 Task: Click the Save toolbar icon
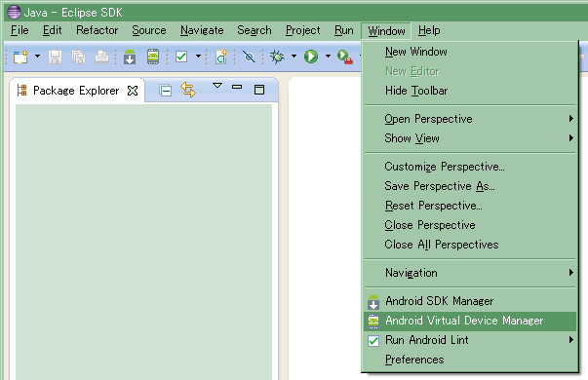pos(56,57)
